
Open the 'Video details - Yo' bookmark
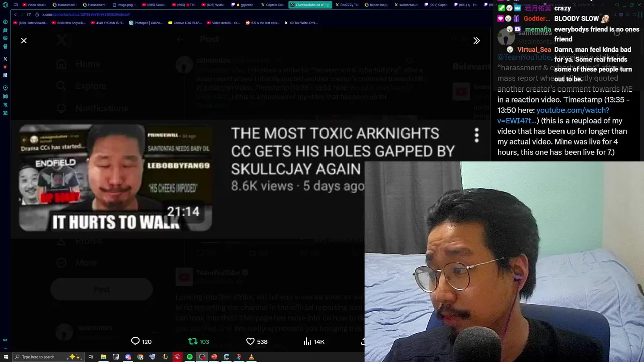click(x=223, y=23)
